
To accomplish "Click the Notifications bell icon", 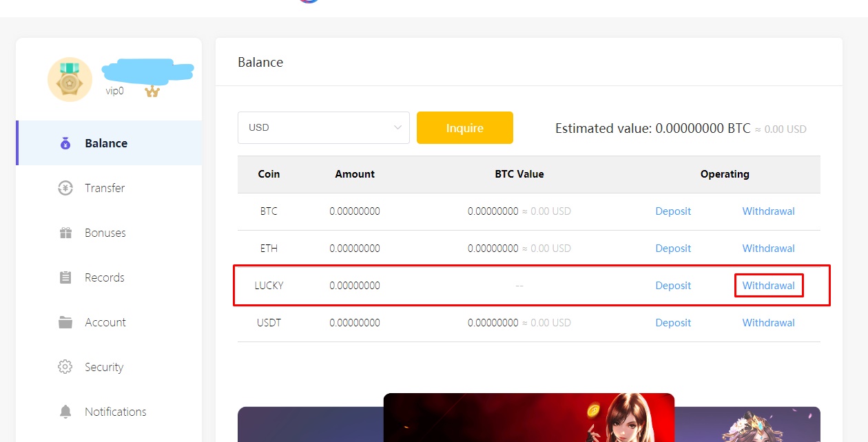I will (x=65, y=412).
